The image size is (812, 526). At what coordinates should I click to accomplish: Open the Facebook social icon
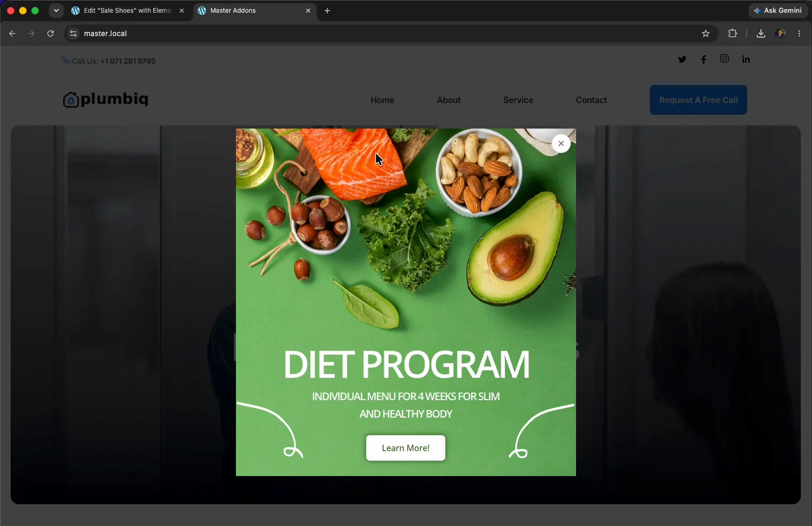click(704, 60)
